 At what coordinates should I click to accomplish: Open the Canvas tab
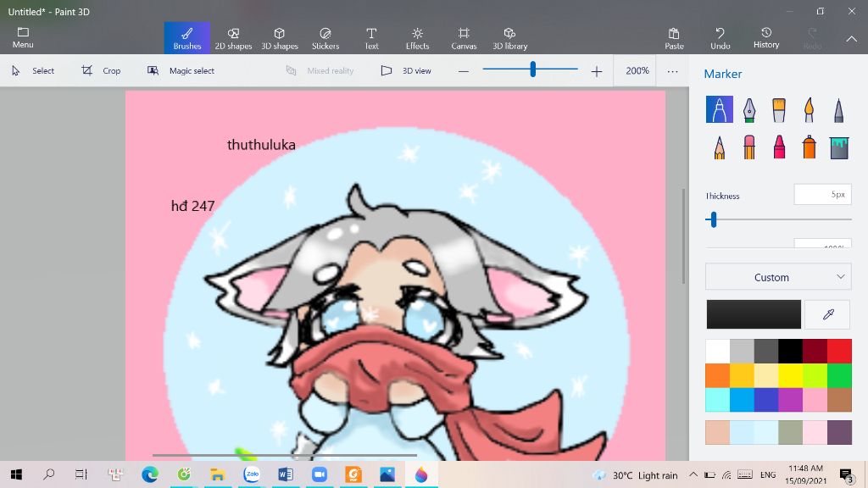464,38
